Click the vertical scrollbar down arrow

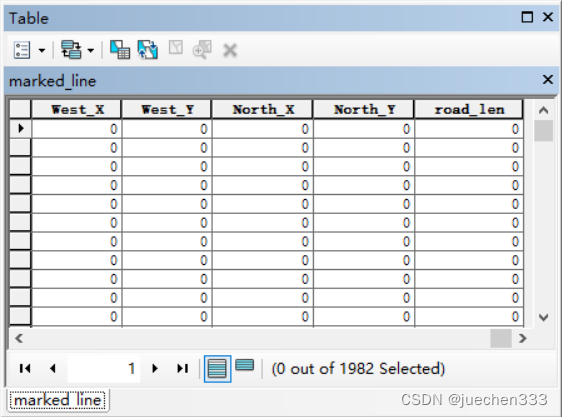[x=544, y=317]
